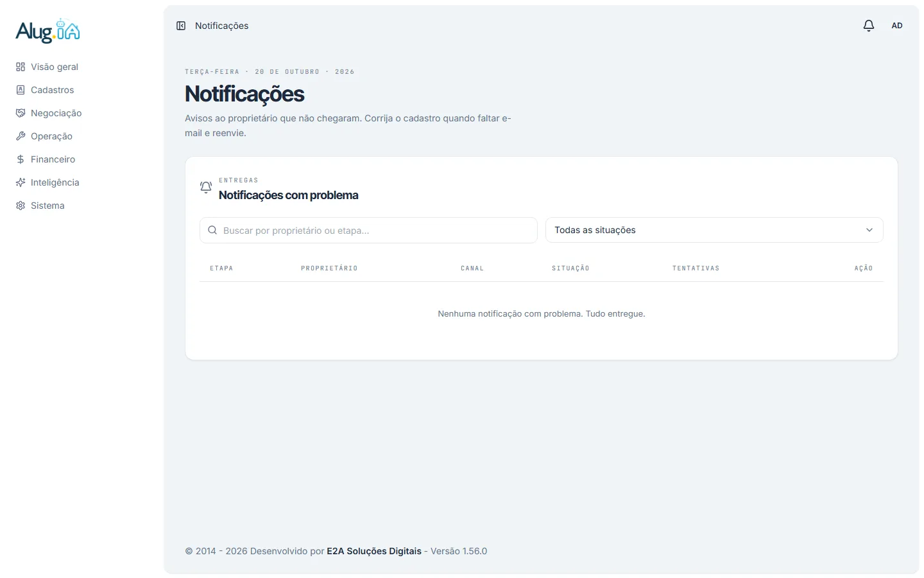
Task: Click the E2A Soluções Digitais link
Action: 374,551
